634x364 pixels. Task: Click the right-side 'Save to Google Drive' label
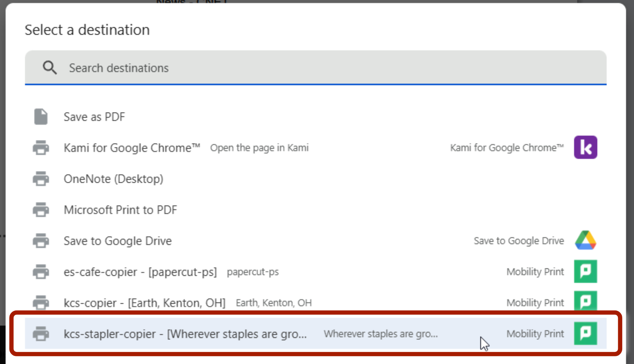(x=519, y=241)
